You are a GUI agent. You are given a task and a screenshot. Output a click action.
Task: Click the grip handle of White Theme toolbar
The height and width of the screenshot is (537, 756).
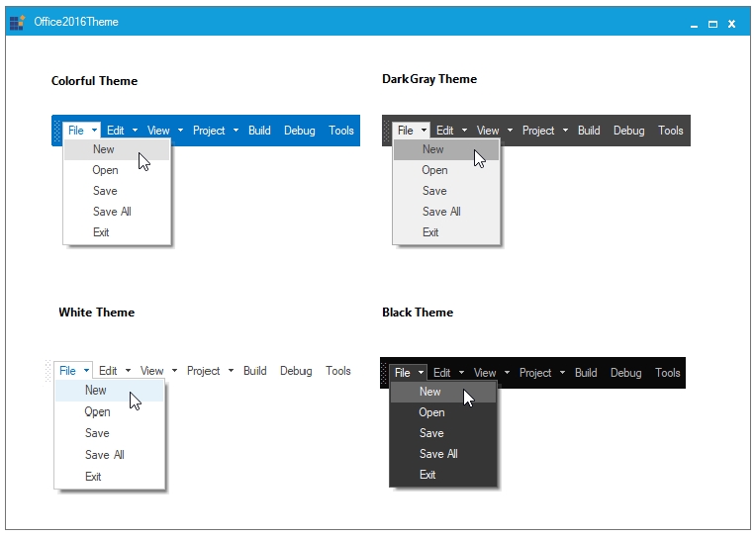point(48,371)
